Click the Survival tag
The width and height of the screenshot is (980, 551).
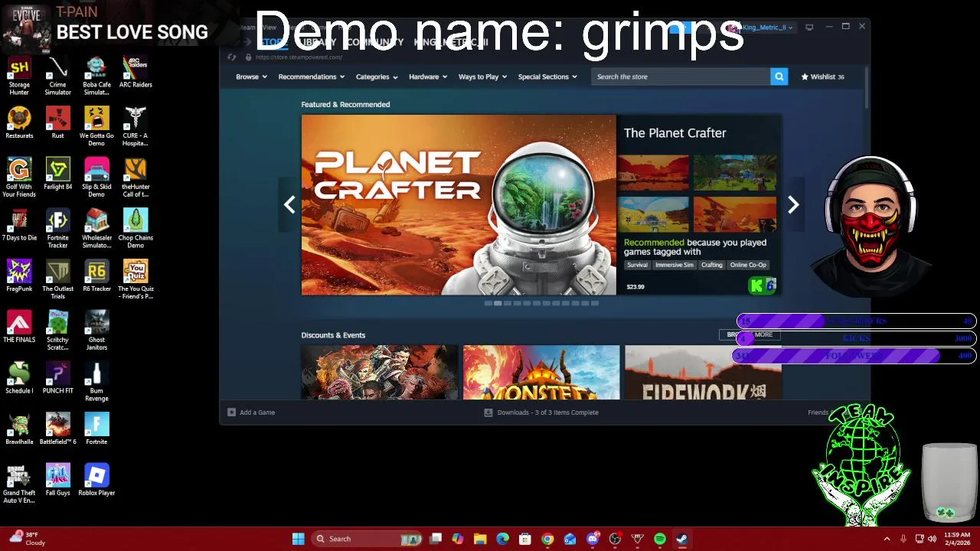637,265
